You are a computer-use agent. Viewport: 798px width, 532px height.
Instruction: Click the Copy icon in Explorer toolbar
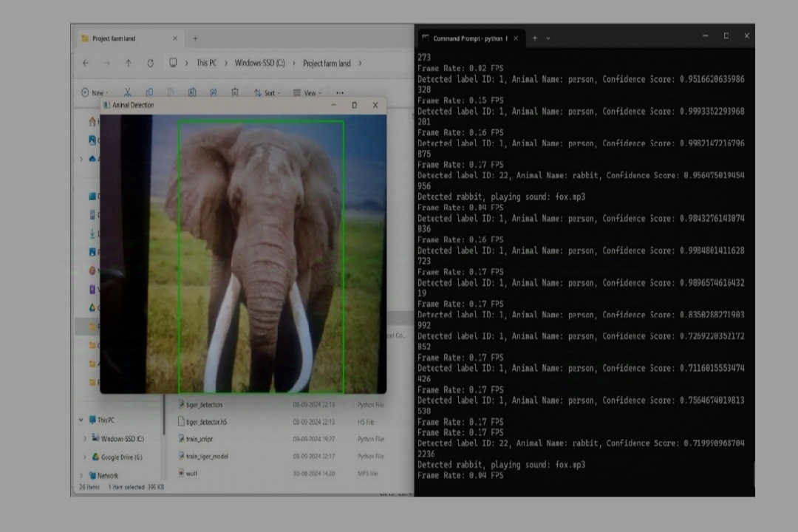point(149,92)
